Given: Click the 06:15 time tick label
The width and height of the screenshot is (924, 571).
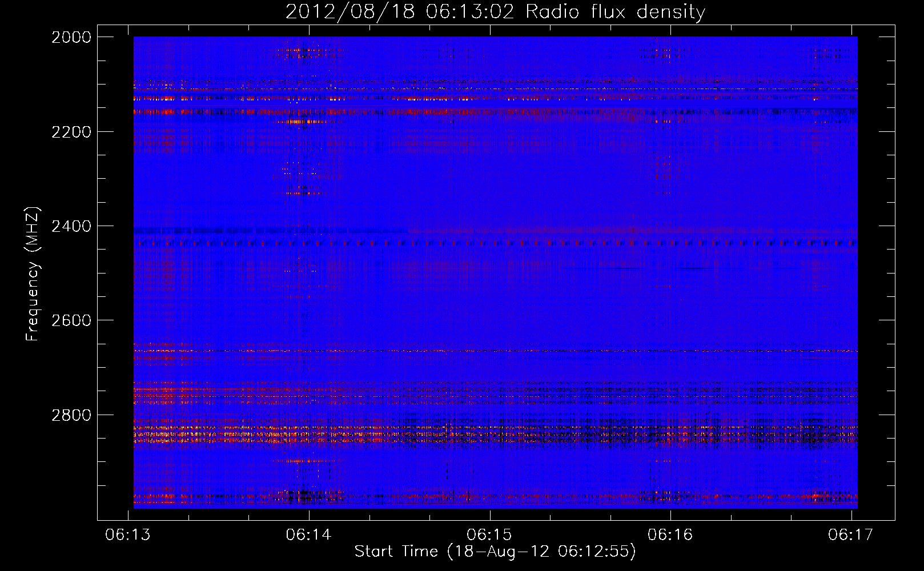Looking at the screenshot, I should 489,534.
